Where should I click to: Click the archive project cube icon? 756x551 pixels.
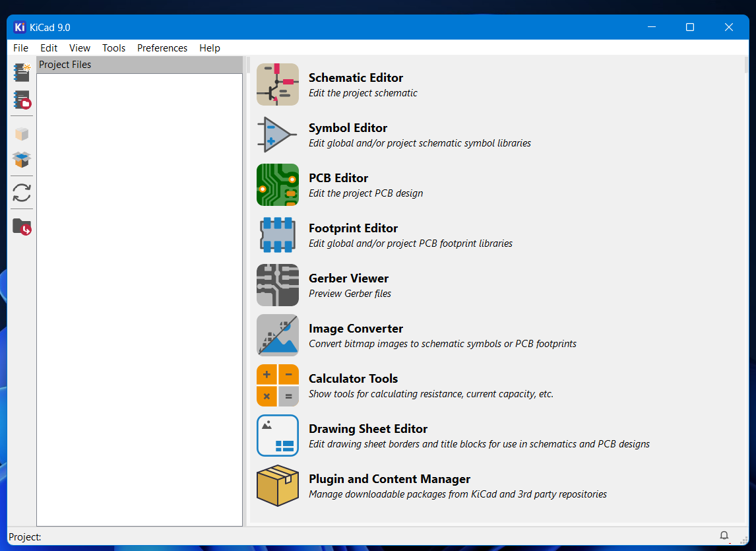pos(22,134)
